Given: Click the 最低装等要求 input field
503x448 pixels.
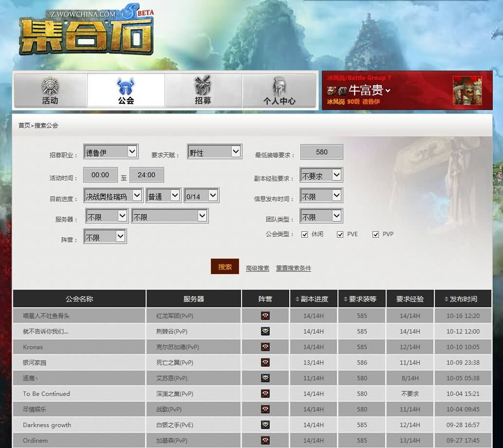Looking at the screenshot, I should coord(321,152).
